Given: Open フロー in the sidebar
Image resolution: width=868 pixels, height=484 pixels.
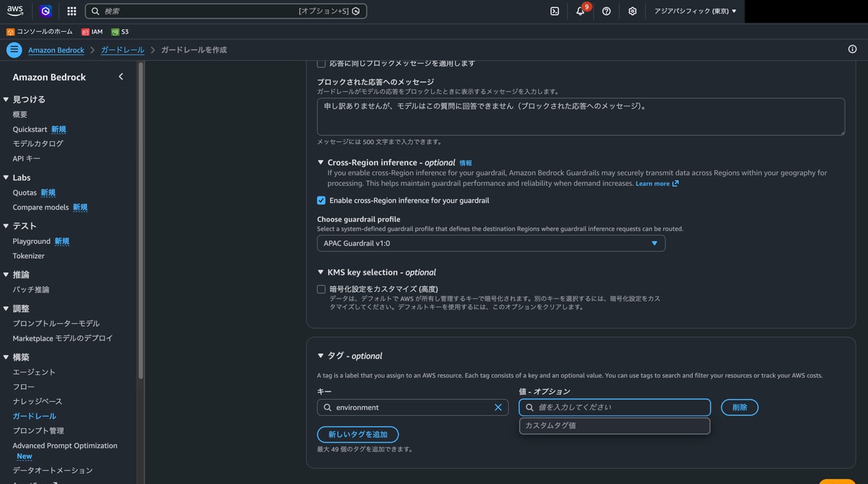Looking at the screenshot, I should 23,387.
